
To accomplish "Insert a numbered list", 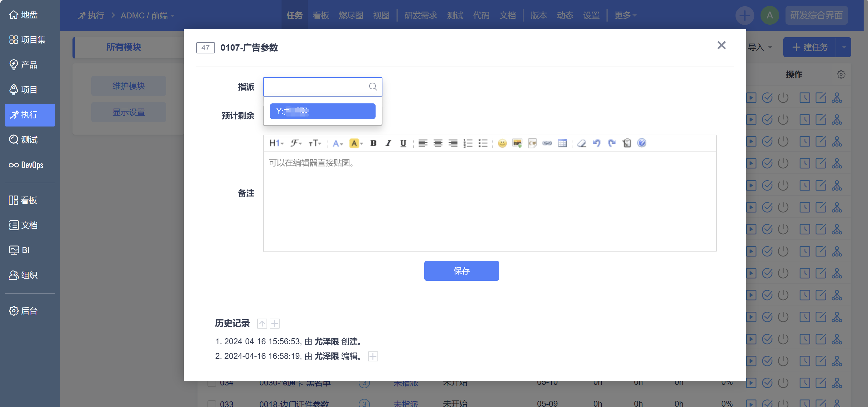I will click(x=468, y=143).
